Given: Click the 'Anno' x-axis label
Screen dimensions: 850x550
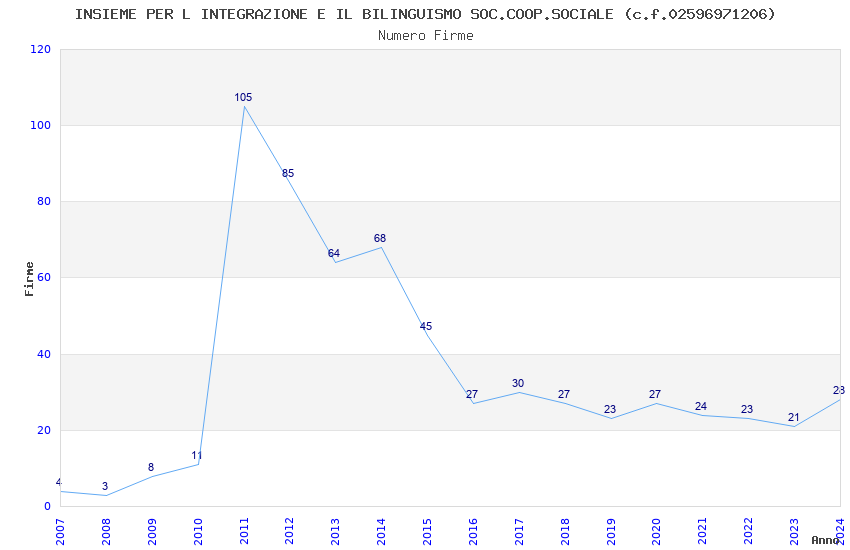Looking at the screenshot, I should point(825,540).
